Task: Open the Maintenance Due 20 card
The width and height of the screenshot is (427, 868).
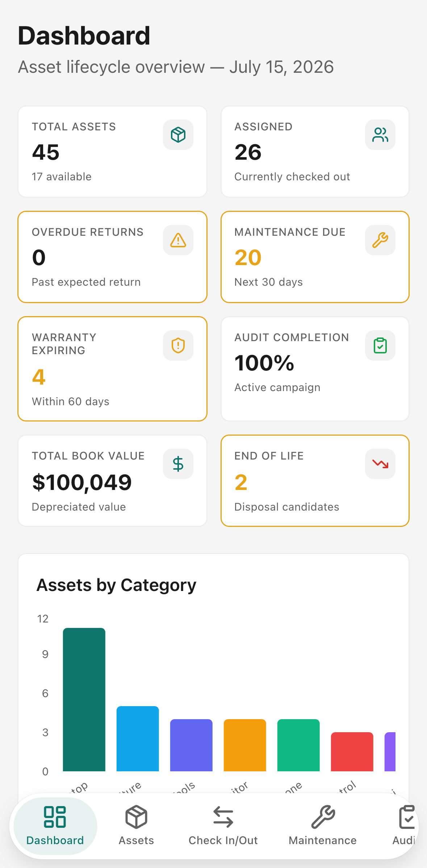Action: 315,257
